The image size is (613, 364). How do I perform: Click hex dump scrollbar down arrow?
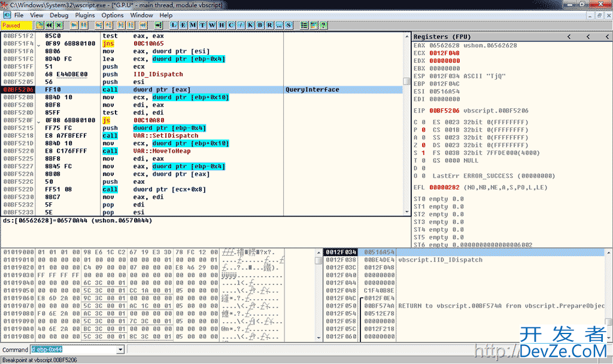pyautogui.click(x=318, y=338)
